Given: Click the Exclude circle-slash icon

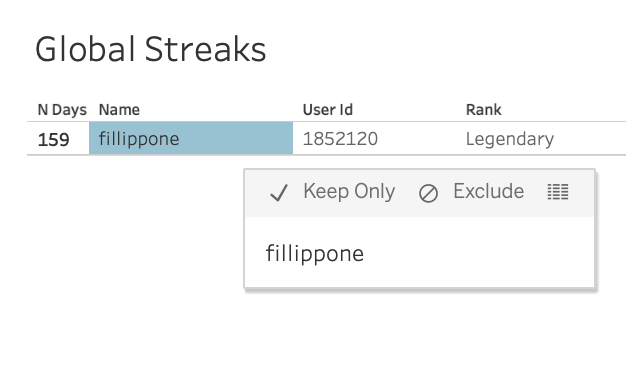Looking at the screenshot, I should tap(428, 194).
